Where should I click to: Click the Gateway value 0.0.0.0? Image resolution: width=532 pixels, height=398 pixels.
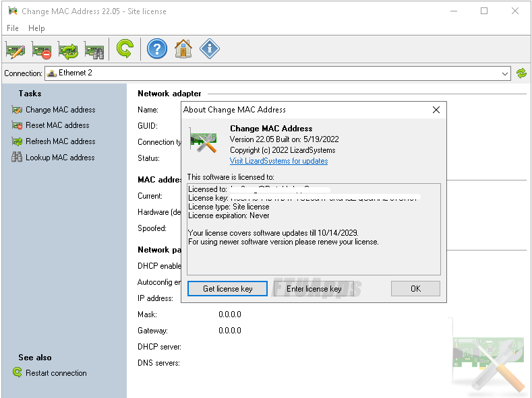point(230,331)
